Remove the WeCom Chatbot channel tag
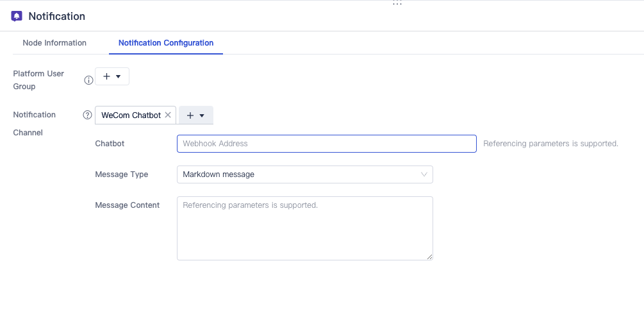The width and height of the screenshot is (644, 331). pos(168,115)
